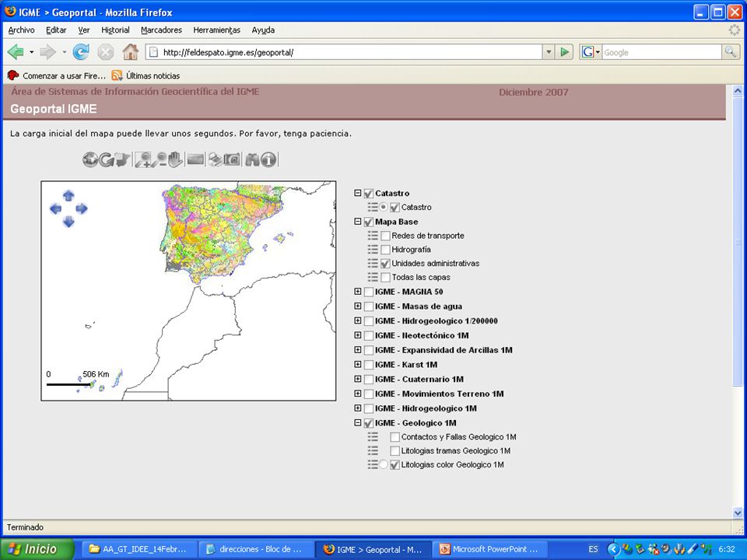Image resolution: width=747 pixels, height=560 pixels.
Task: Open the Archivo menu
Action: click(x=22, y=30)
